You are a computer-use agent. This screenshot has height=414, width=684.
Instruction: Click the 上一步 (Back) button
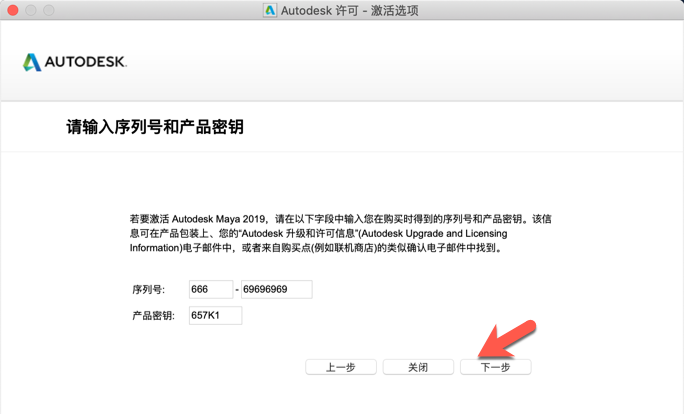pyautogui.click(x=341, y=367)
